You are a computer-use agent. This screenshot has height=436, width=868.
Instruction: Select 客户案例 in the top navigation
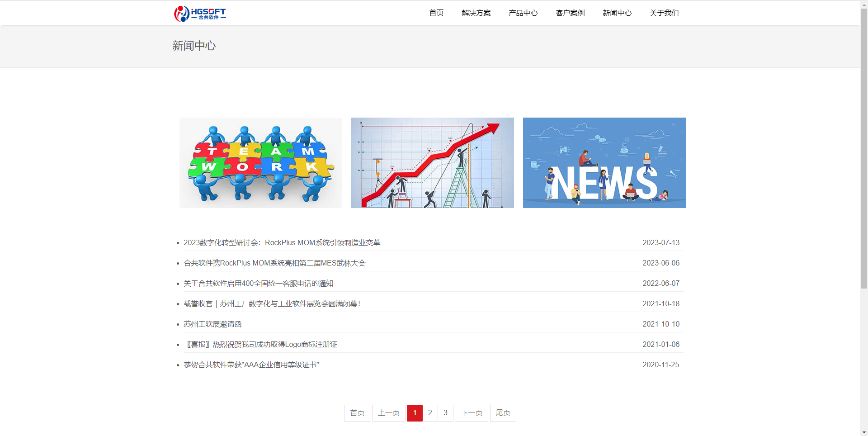[570, 13]
